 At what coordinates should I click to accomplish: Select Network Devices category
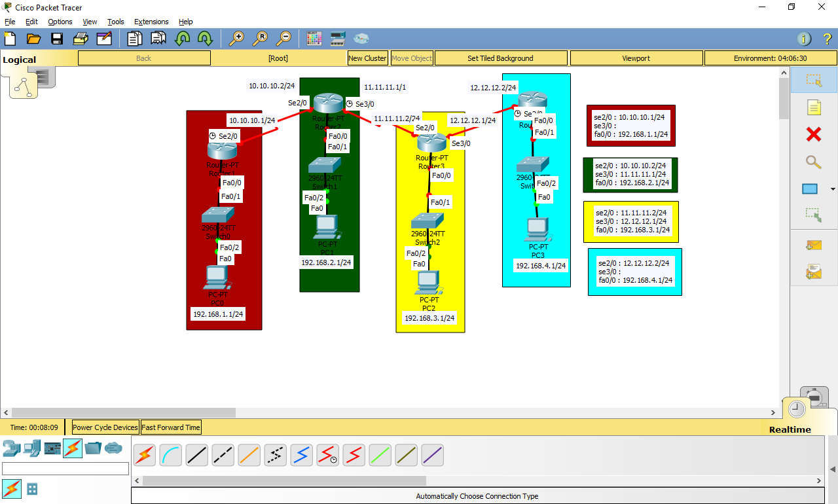11,448
